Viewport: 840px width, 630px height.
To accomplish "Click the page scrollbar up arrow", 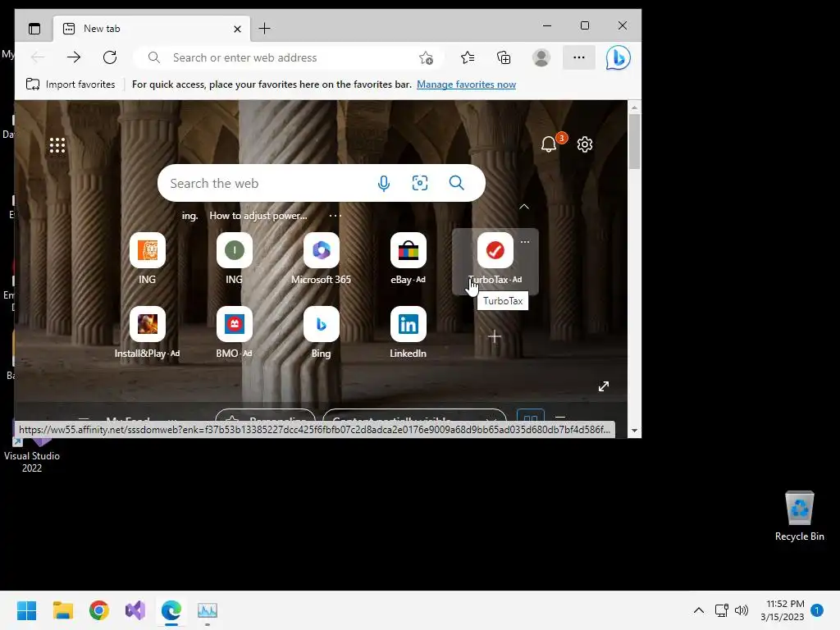I will tap(634, 107).
